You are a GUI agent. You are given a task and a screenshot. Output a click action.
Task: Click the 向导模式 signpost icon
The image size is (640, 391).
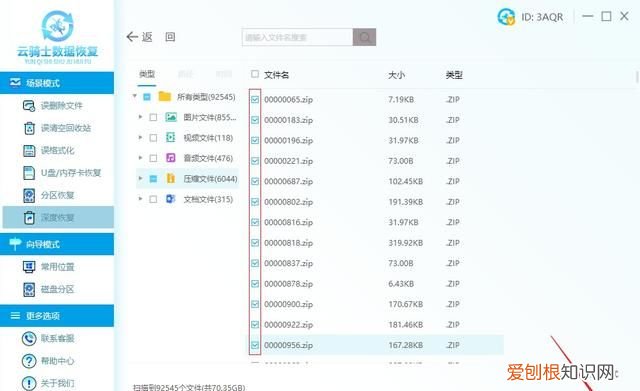coord(15,244)
